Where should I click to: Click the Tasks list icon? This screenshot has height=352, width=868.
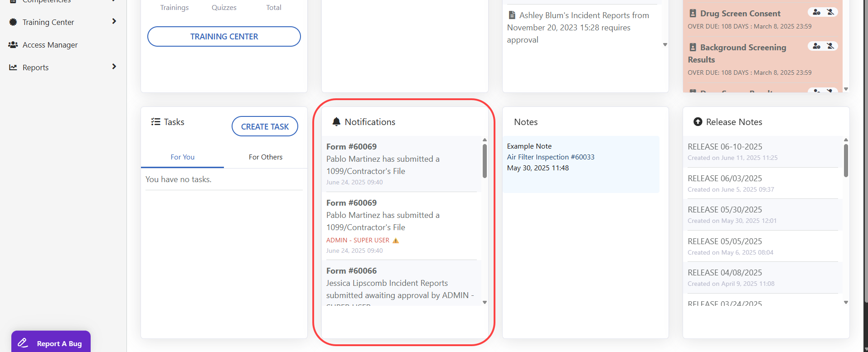(155, 122)
